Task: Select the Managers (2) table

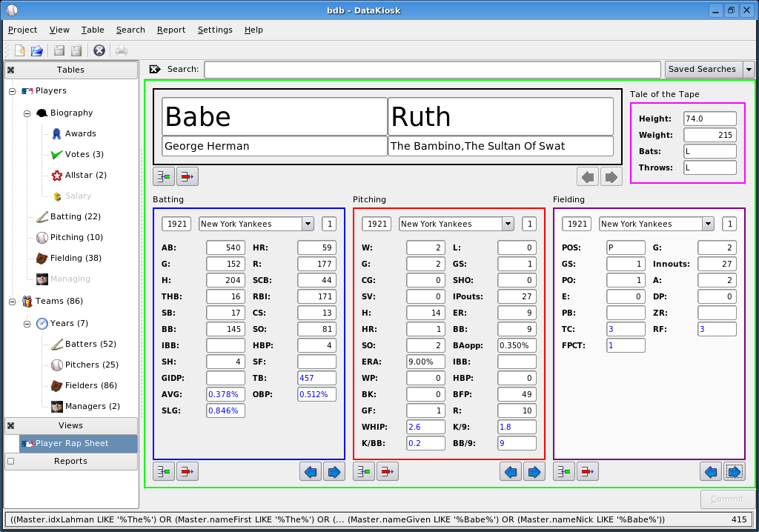Action: coord(86,407)
